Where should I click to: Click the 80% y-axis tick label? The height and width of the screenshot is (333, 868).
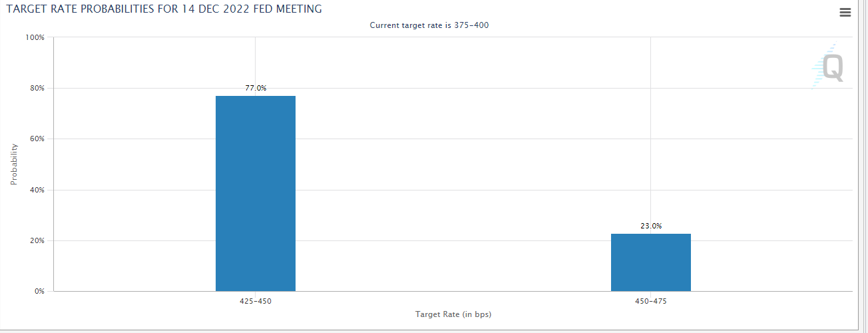[x=37, y=88]
